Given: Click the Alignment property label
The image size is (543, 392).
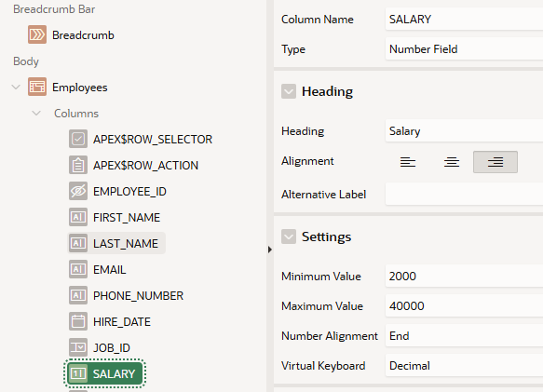Looking at the screenshot, I should coord(307,161).
